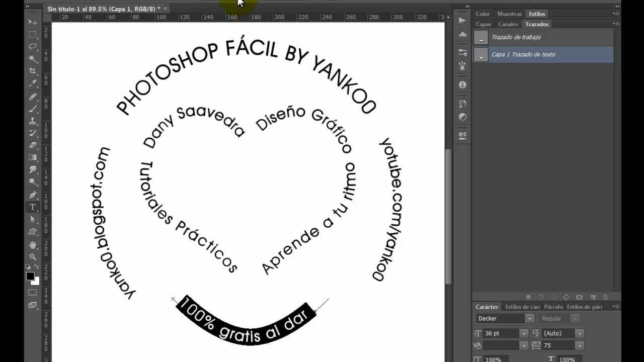The image size is (644, 362).
Task: Switch to the Color tab
Action: point(482,14)
